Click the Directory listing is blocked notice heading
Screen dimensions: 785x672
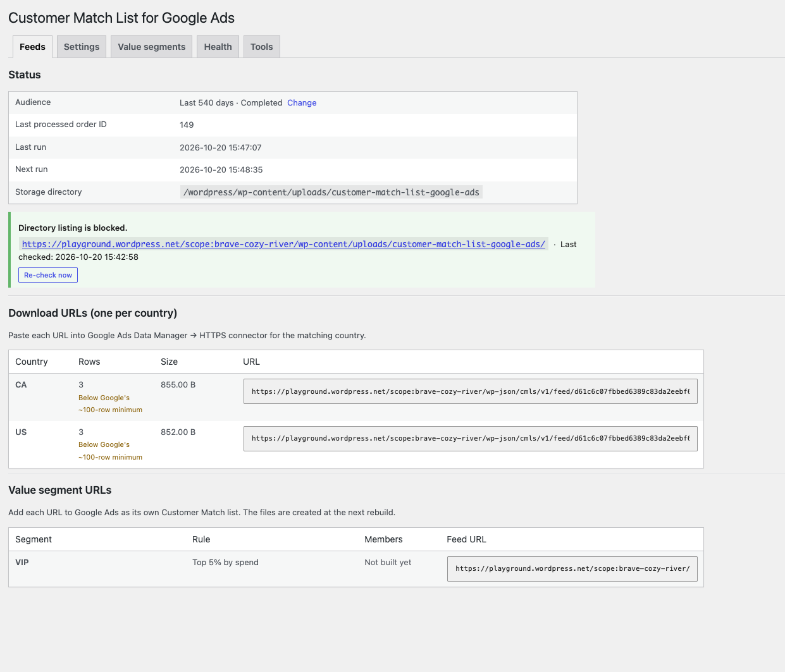(x=73, y=228)
